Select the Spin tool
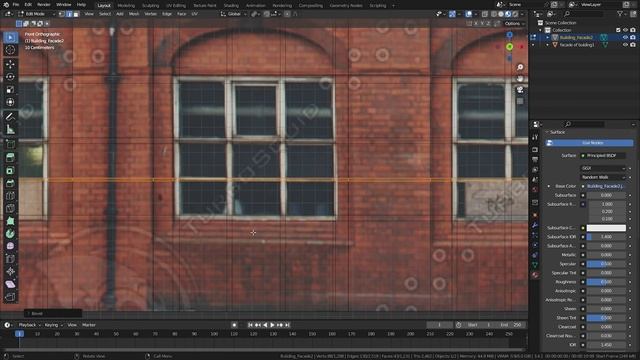This screenshot has width=640, height=360. point(10,233)
